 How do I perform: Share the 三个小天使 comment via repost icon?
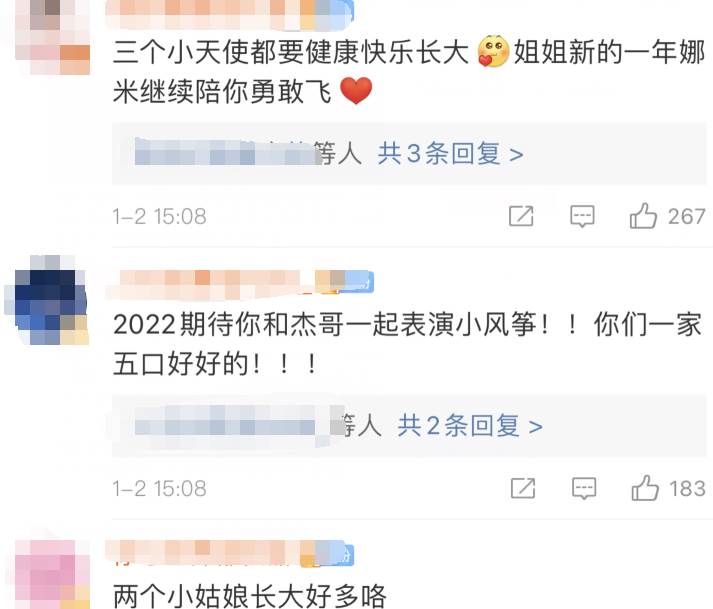521,216
